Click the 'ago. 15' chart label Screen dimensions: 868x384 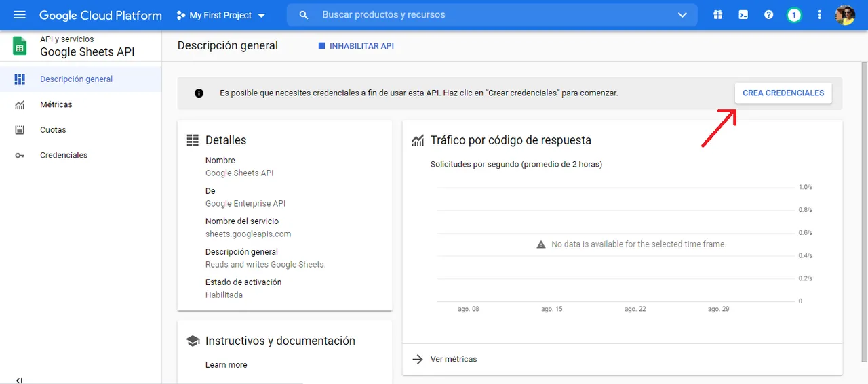tap(552, 309)
